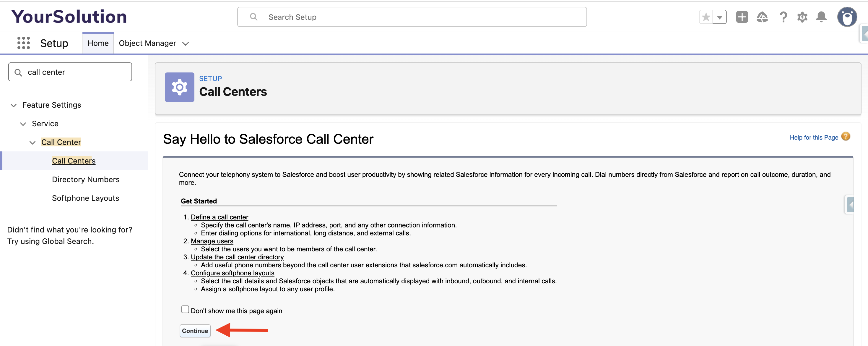Open the global actions plus icon
This screenshot has height=346, width=868.
point(742,17)
